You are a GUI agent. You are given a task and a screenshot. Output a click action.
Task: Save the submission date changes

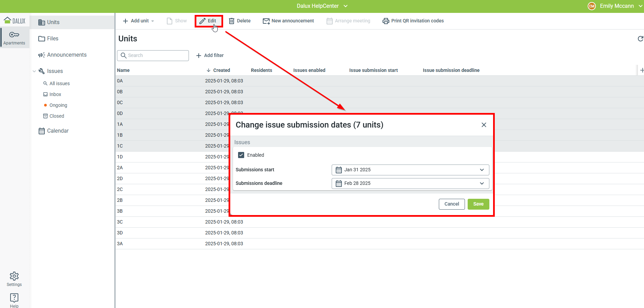coord(478,204)
